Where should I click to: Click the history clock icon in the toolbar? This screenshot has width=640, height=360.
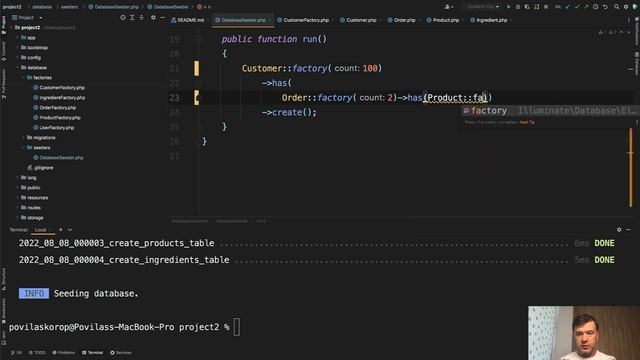click(596, 7)
